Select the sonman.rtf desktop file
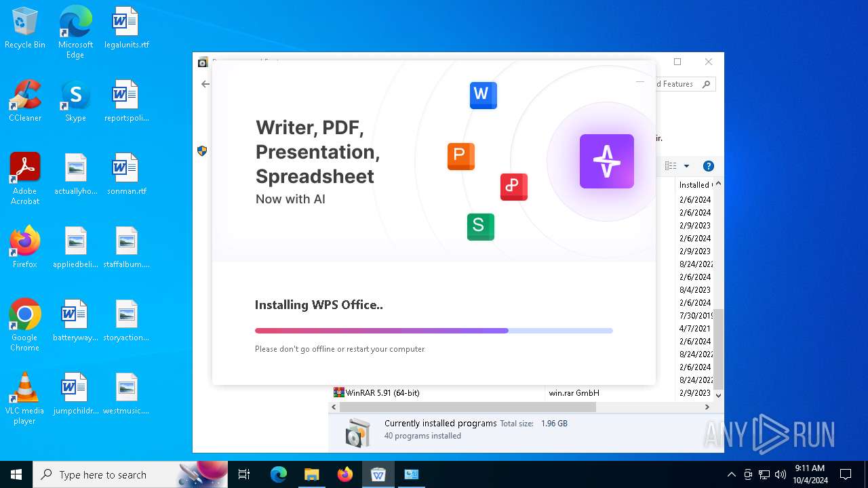 click(126, 174)
